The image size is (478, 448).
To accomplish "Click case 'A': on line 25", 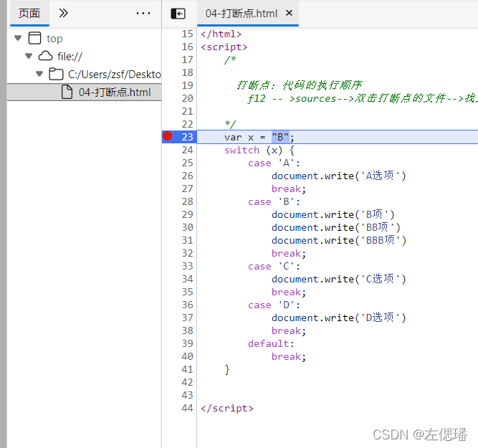I will click(x=274, y=163).
